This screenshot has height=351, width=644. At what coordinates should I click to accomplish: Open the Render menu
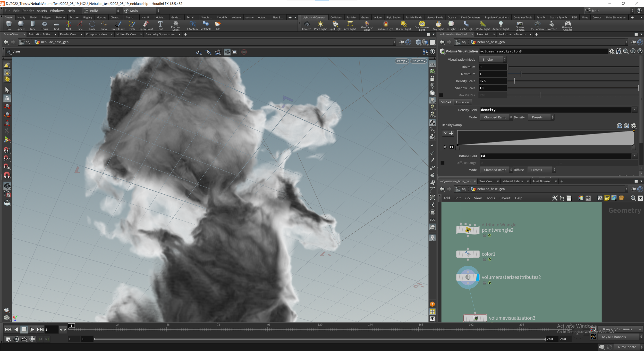coord(28,11)
